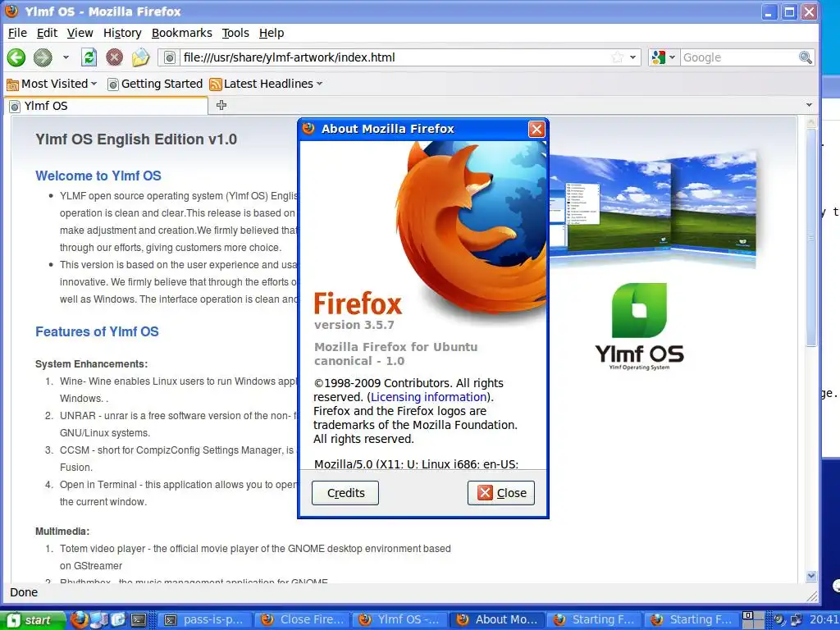Switch to the About Mo... taskbar window
Viewport: 840px width, 630px height.
click(x=498, y=620)
